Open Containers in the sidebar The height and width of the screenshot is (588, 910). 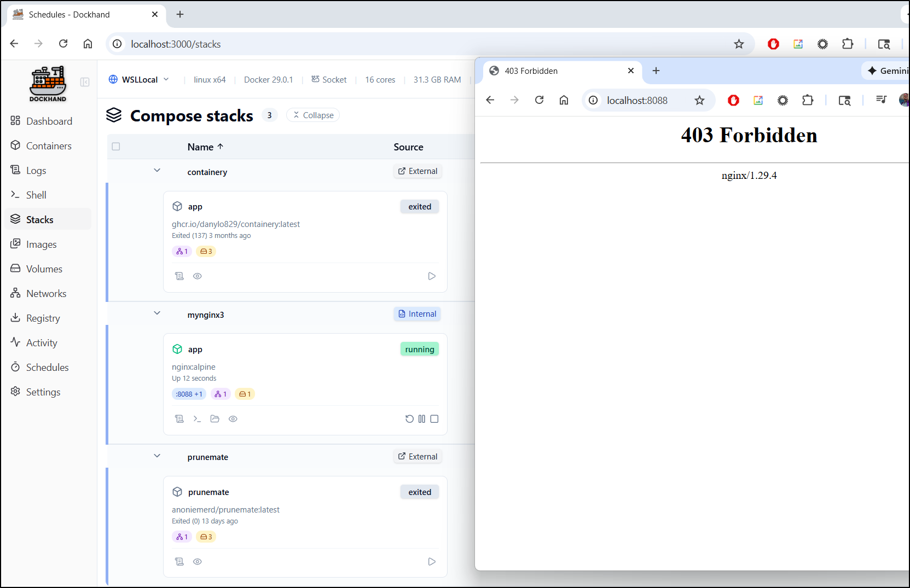[x=49, y=146]
